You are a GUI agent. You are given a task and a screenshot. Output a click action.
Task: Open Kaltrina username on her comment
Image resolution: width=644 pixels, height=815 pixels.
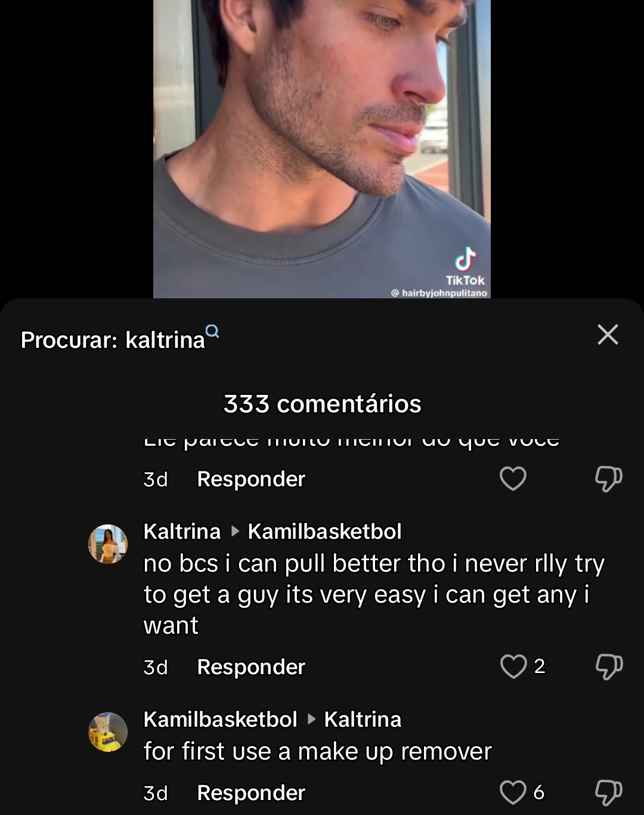click(x=182, y=532)
